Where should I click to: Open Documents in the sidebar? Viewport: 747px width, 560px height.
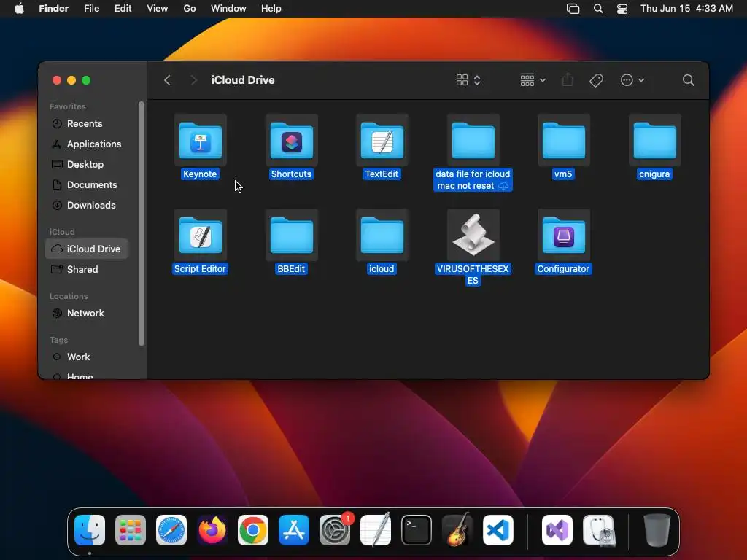[x=86, y=184]
